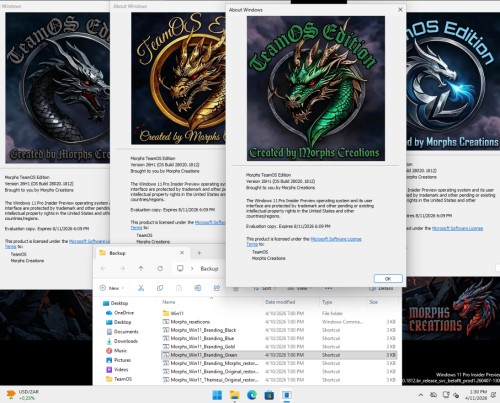Click the breadcrumb chevron before Backup
This screenshot has height=403, width=500.
coord(192,268)
